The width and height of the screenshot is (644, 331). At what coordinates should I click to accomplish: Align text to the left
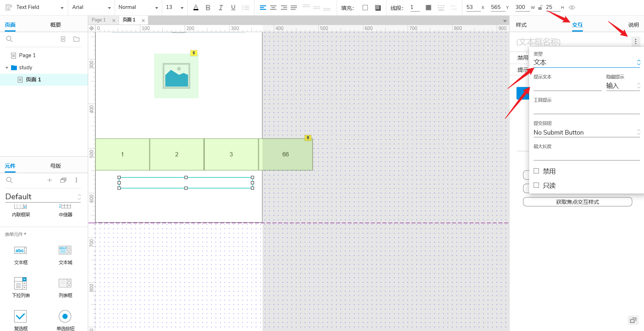[x=263, y=7]
